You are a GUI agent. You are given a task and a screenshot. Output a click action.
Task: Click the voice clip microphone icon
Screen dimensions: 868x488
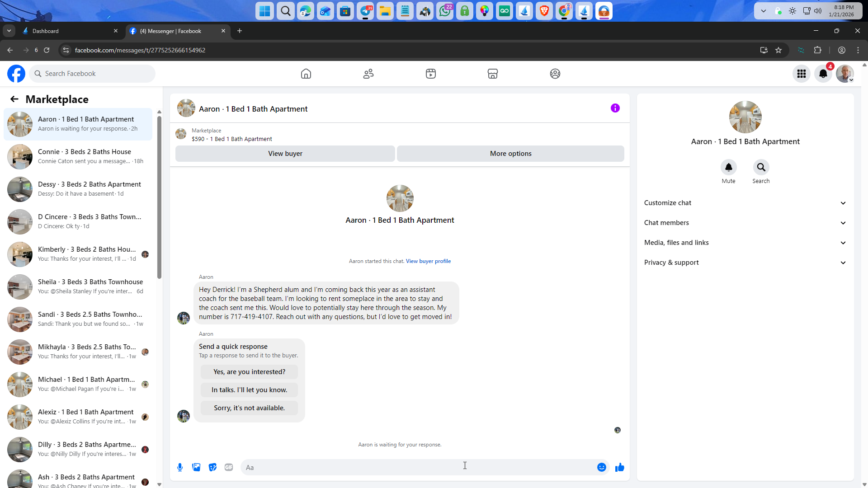coord(180,467)
